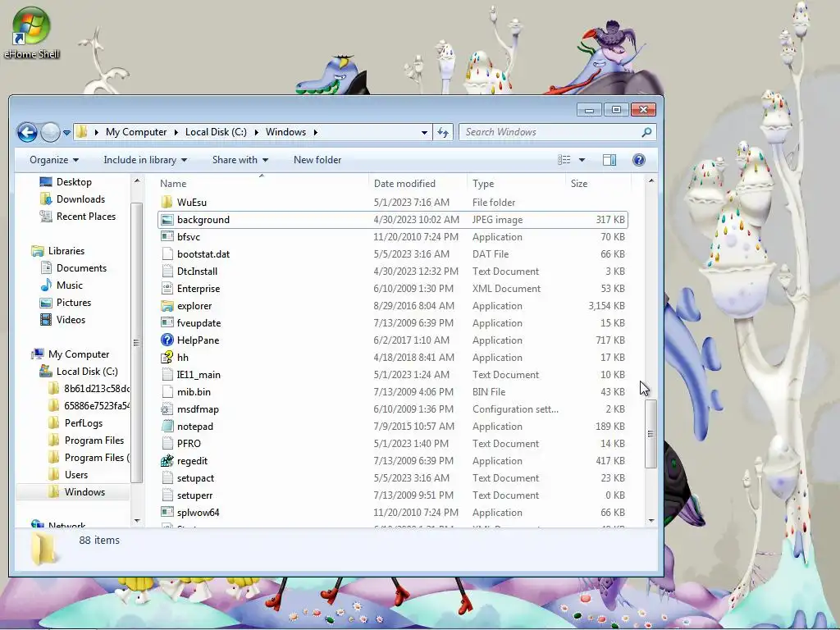Select the bfsvc application icon
Screen dimensions: 840x630
point(167,237)
